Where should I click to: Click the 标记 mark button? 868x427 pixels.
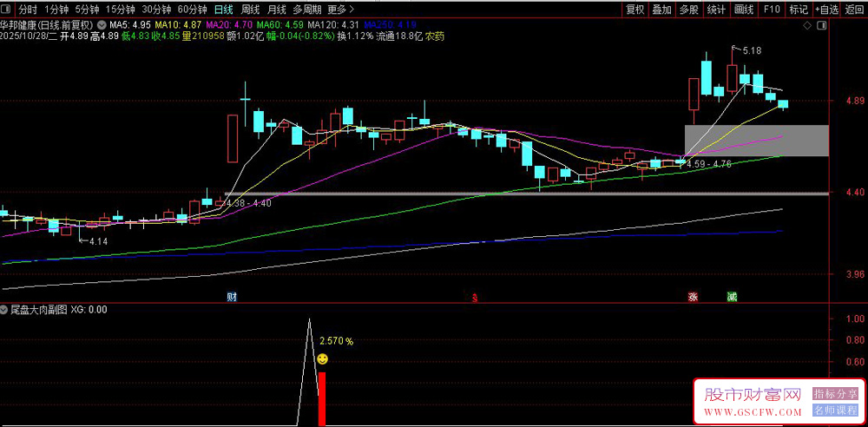[799, 10]
